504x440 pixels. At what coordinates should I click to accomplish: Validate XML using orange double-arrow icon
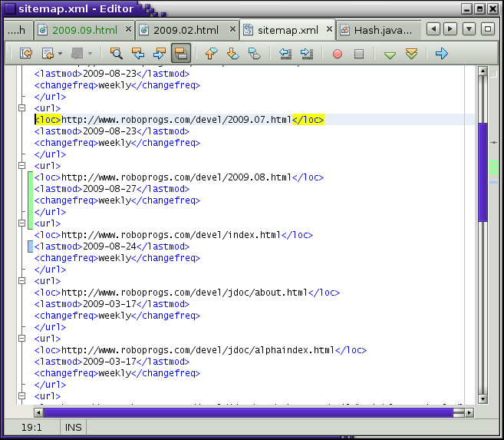(411, 54)
